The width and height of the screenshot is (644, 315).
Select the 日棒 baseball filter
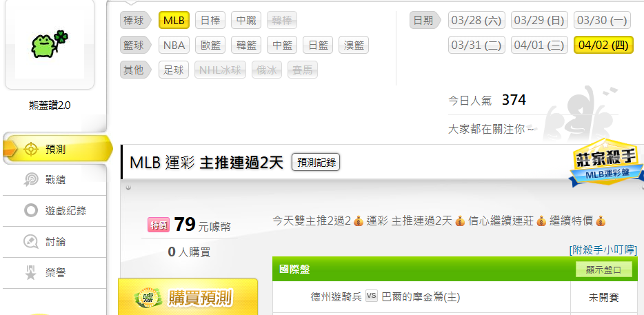pyautogui.click(x=210, y=20)
